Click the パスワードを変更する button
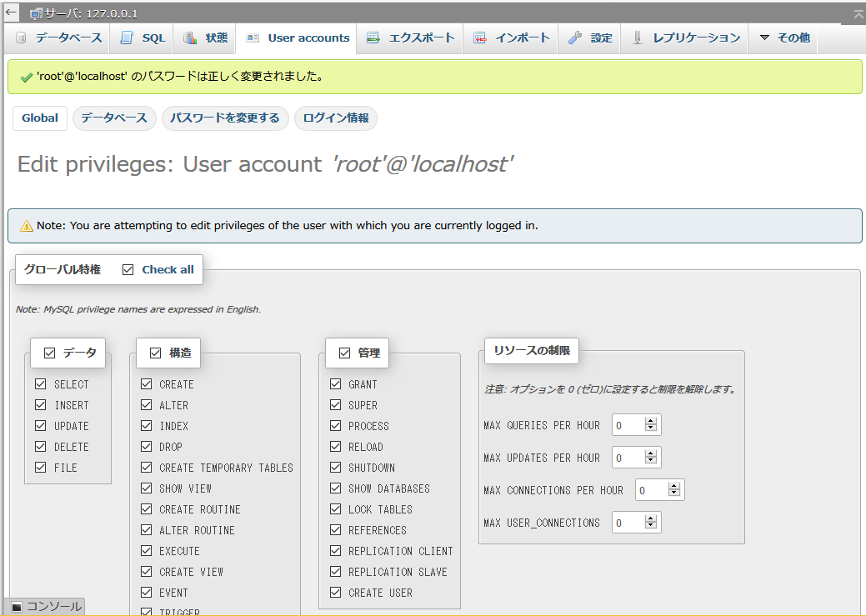 click(x=225, y=118)
